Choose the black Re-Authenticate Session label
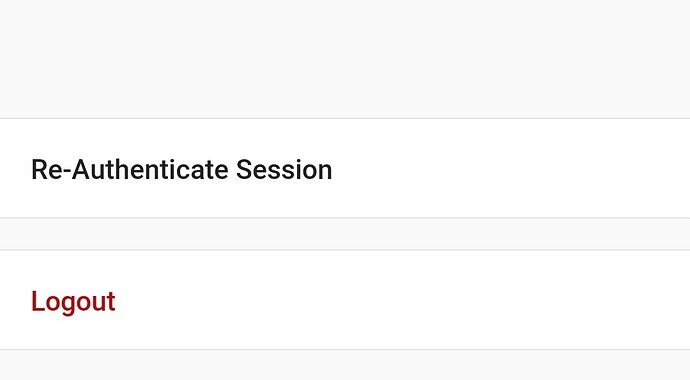 pos(182,170)
